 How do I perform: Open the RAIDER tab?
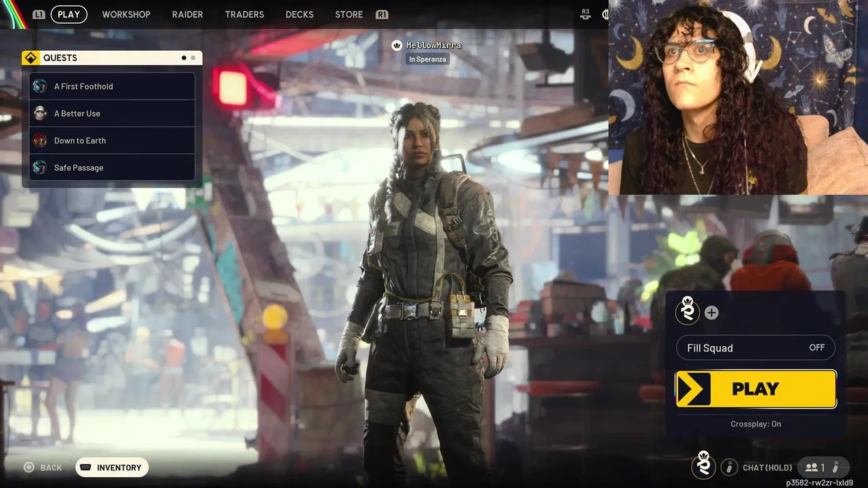coord(188,14)
